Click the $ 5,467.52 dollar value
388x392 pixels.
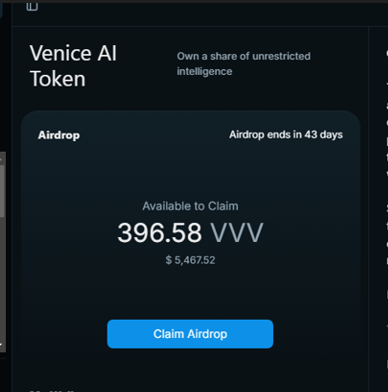190,260
